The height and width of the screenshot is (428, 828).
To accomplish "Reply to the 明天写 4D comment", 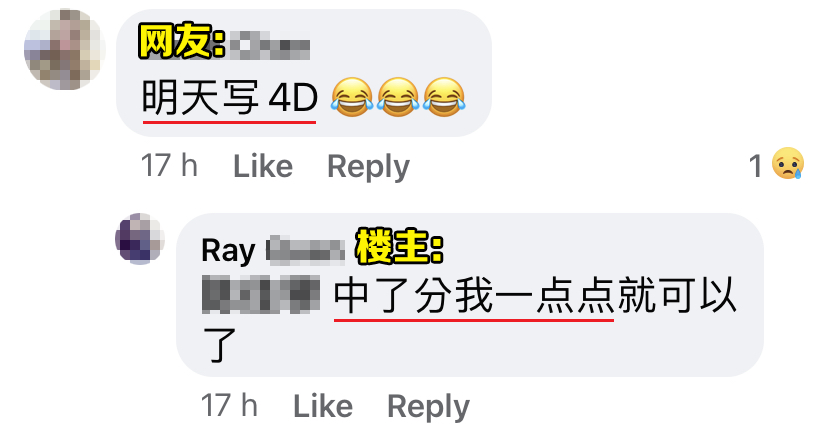I will [x=369, y=167].
